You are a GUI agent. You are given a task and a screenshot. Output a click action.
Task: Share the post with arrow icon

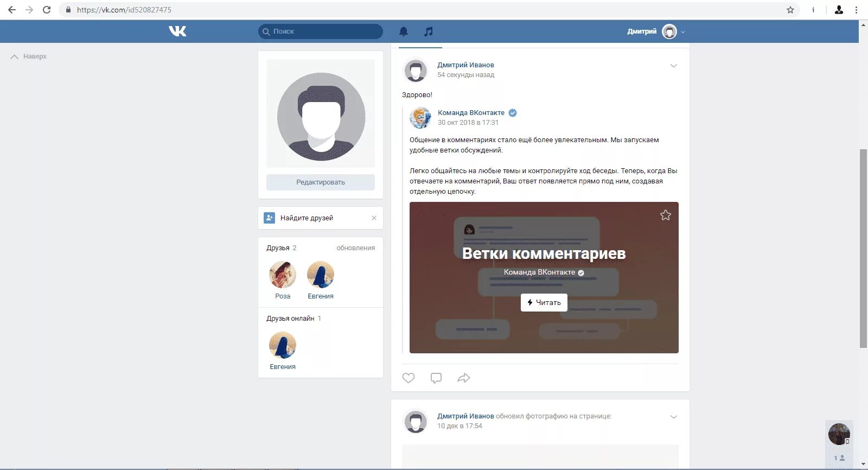pos(464,378)
